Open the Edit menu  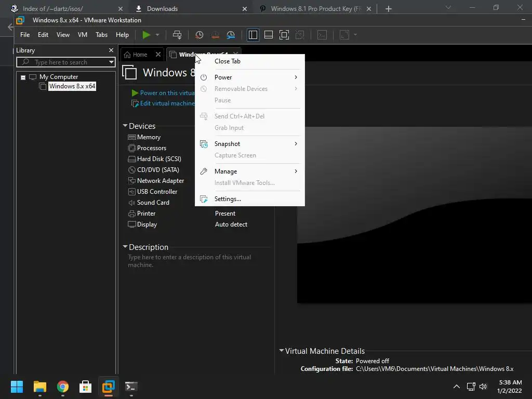click(43, 35)
